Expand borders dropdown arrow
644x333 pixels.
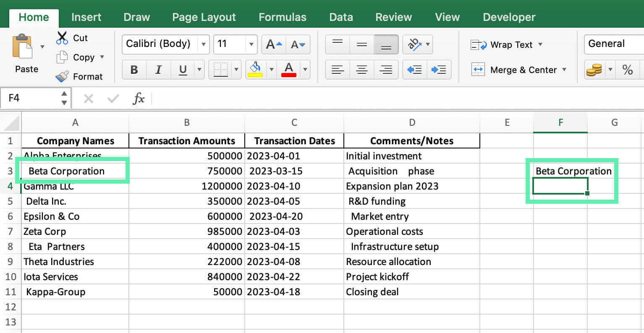tap(236, 70)
